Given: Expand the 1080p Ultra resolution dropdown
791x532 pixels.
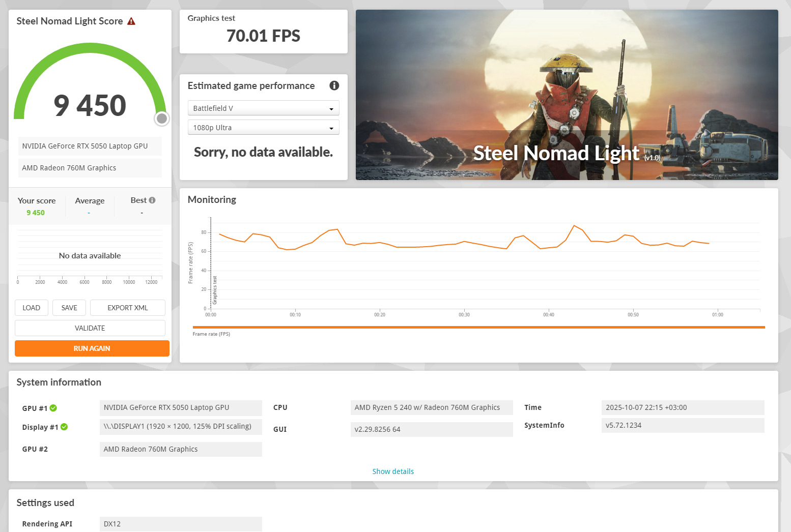Looking at the screenshot, I should coord(263,128).
